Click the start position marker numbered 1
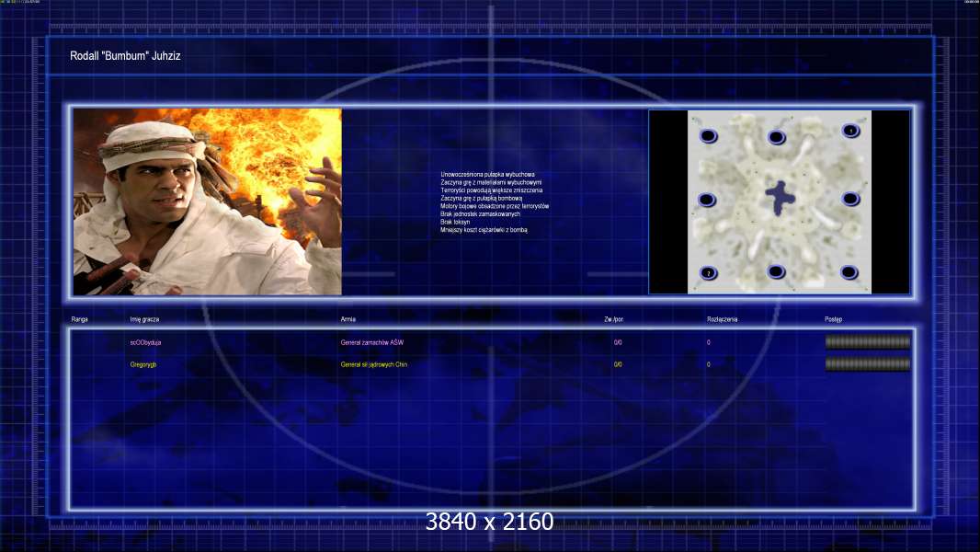The width and height of the screenshot is (980, 552). coord(850,131)
